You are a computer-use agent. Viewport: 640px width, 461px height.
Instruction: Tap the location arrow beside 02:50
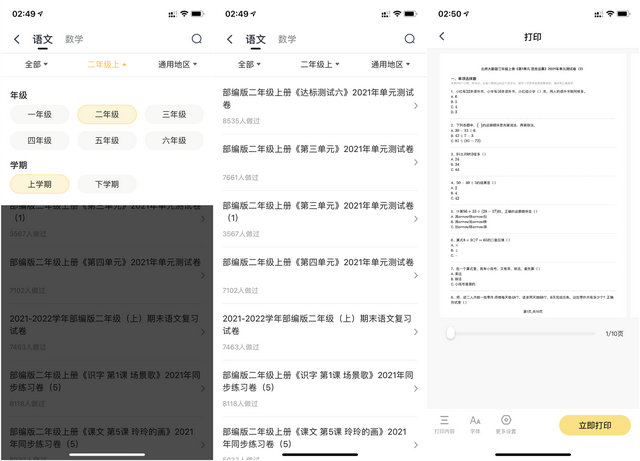(x=466, y=14)
